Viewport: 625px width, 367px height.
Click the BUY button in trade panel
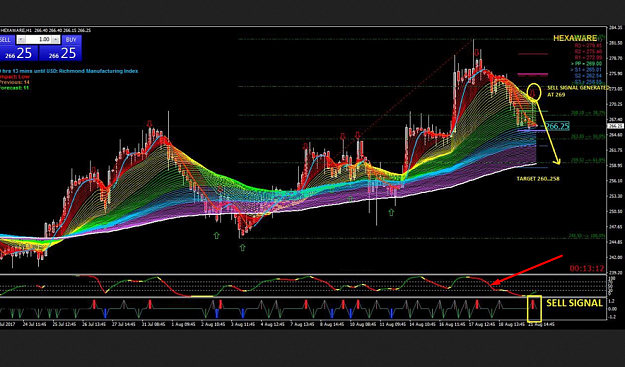coord(71,40)
